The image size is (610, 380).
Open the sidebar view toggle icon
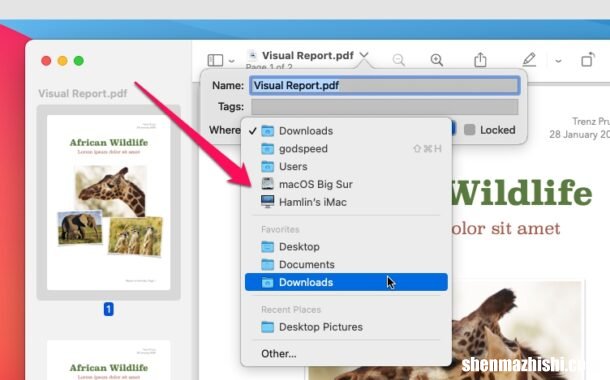pos(216,60)
